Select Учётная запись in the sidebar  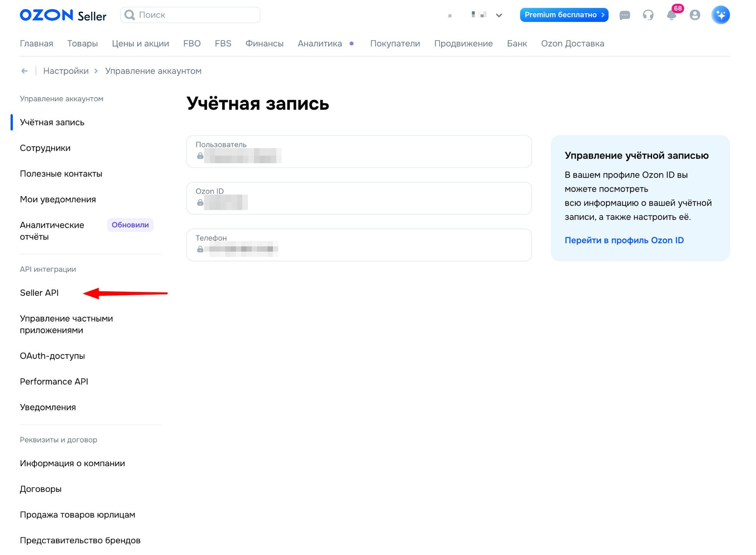tap(52, 122)
